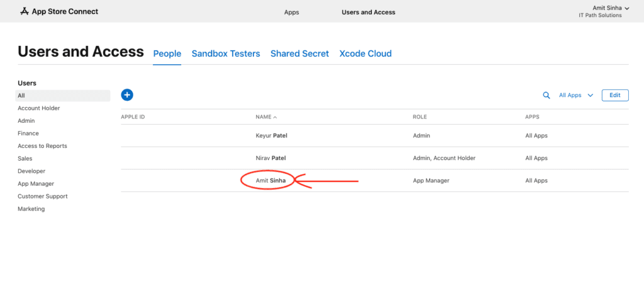Switch to the Shared Secret tab
The width and height of the screenshot is (644, 303).
point(299,54)
